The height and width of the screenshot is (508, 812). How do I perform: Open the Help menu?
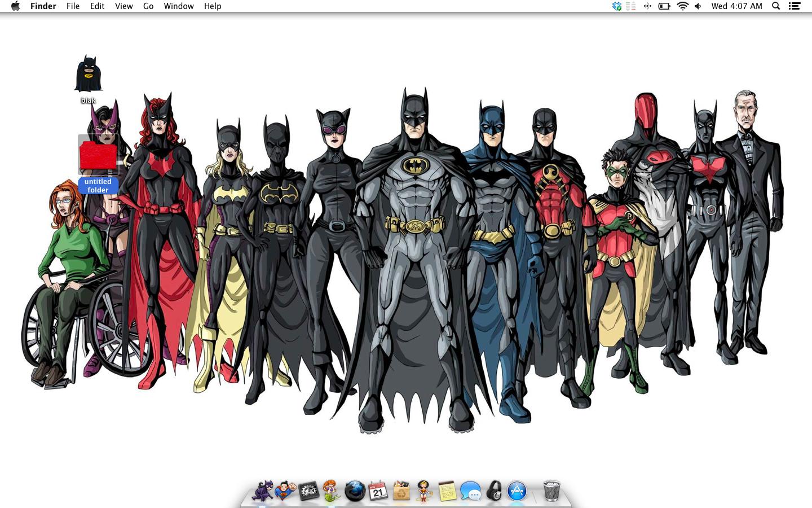[x=213, y=6]
